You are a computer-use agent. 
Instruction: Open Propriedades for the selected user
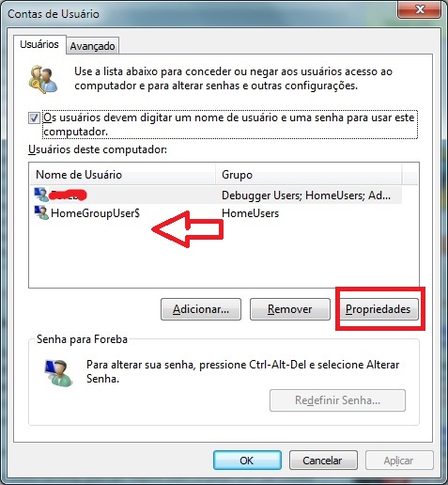(378, 309)
